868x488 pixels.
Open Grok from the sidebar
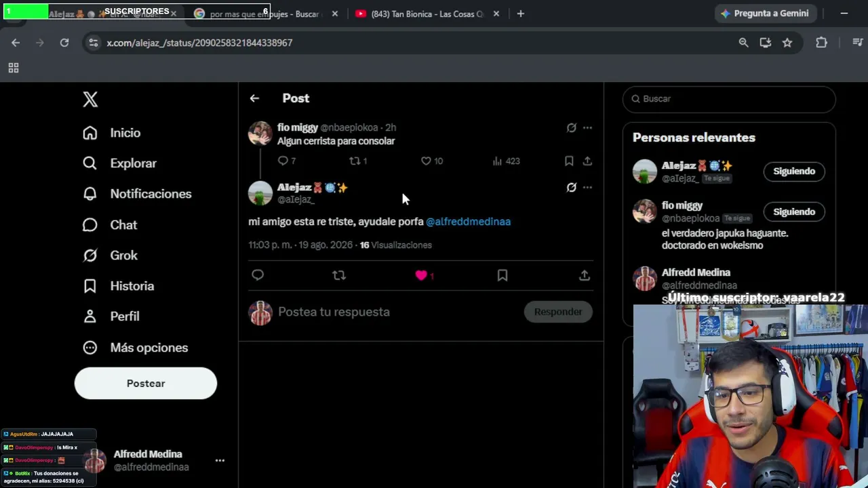point(110,256)
